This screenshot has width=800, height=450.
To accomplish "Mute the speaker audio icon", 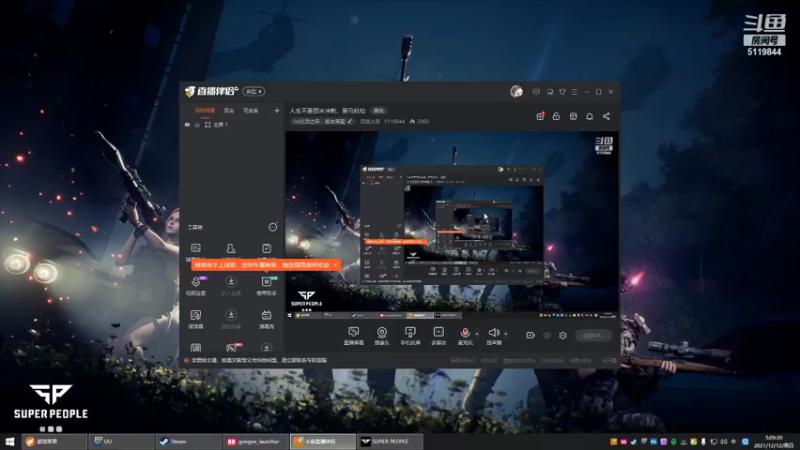I will pyautogui.click(x=493, y=333).
